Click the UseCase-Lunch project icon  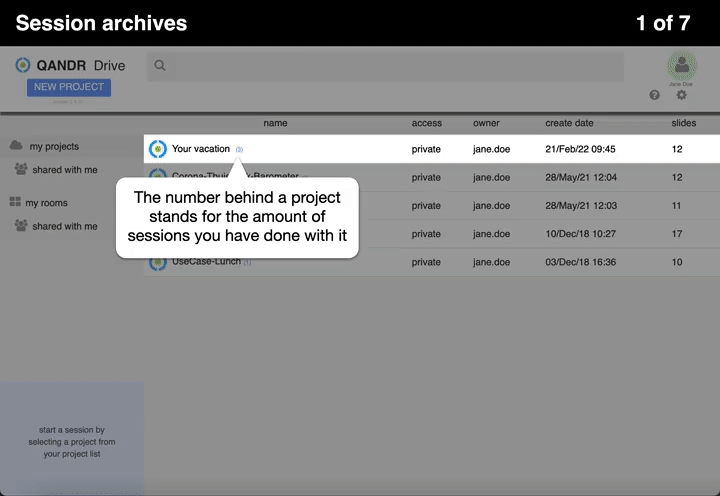coord(158,264)
